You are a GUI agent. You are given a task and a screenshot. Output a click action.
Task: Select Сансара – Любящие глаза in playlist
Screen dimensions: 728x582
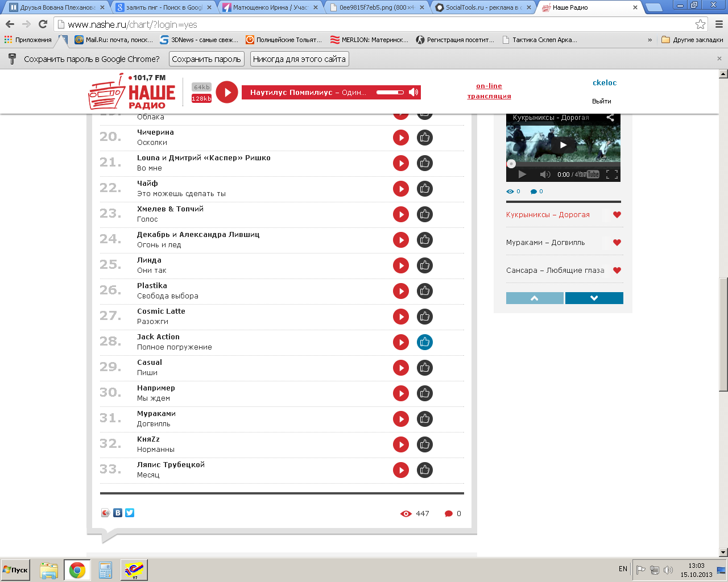555,271
